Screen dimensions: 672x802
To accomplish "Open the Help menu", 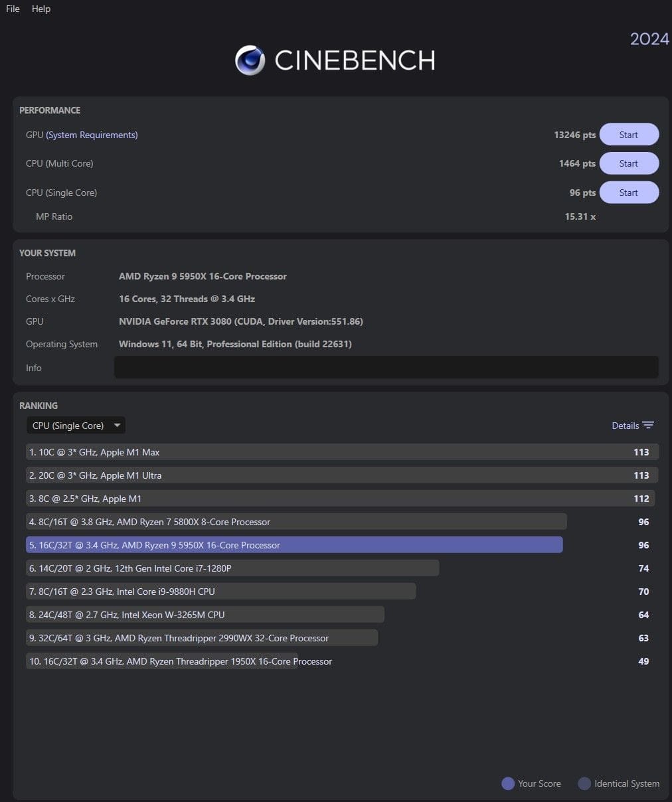I will click(x=41, y=9).
